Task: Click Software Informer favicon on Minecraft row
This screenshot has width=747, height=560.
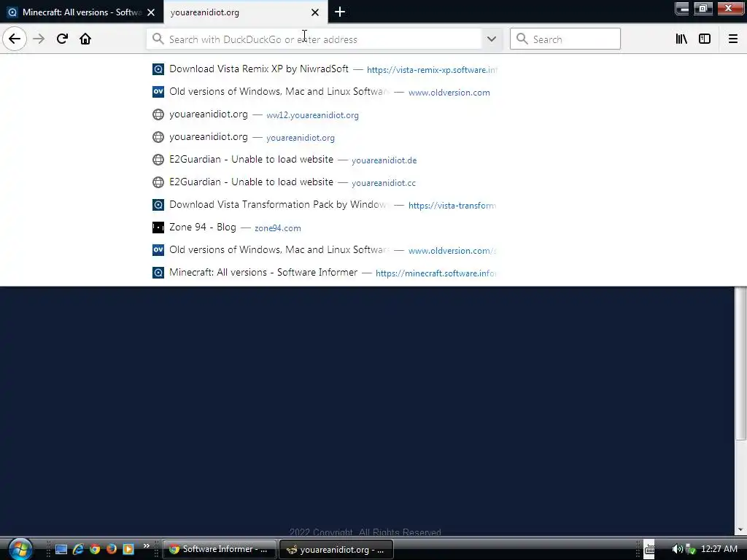Action: point(158,273)
